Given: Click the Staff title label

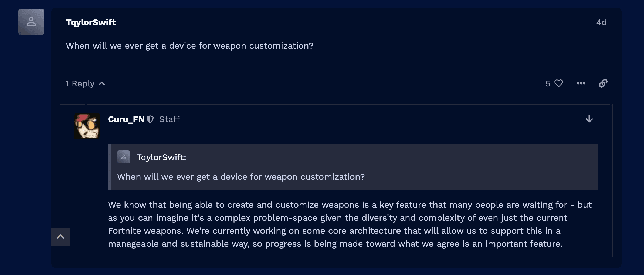Looking at the screenshot, I should coord(170,119).
